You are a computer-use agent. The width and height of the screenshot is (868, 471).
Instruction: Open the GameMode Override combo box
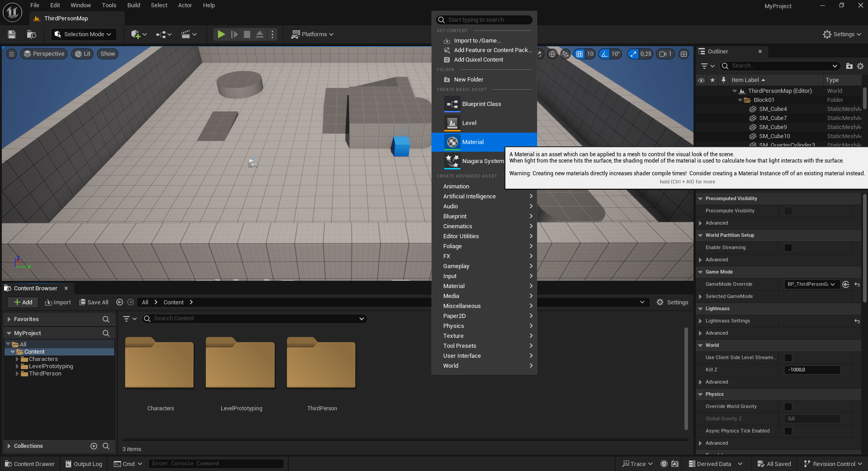pos(811,284)
